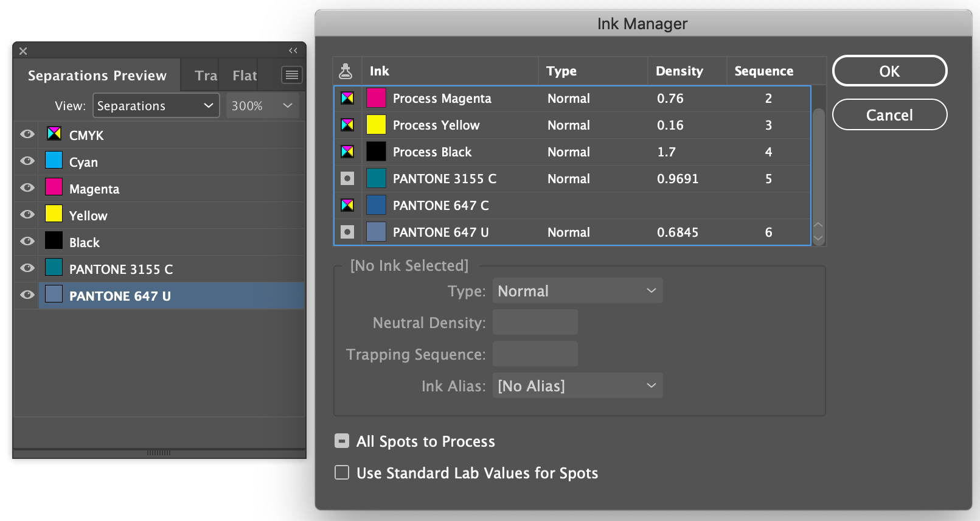Hide the Black separation

(27, 241)
